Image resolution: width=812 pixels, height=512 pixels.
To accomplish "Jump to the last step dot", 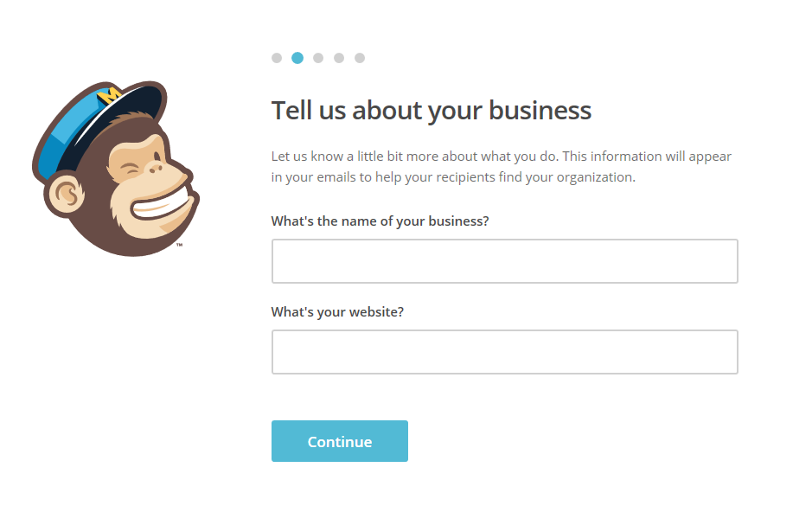I will [x=360, y=58].
